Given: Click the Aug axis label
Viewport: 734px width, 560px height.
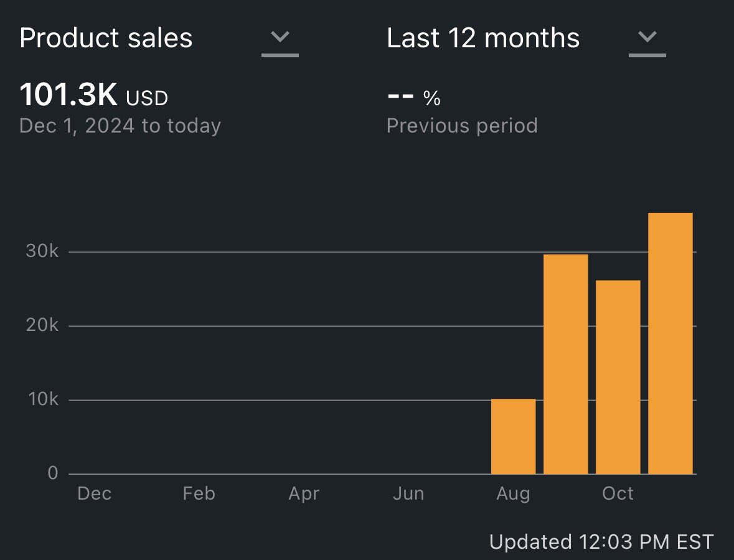Looking at the screenshot, I should 513,494.
